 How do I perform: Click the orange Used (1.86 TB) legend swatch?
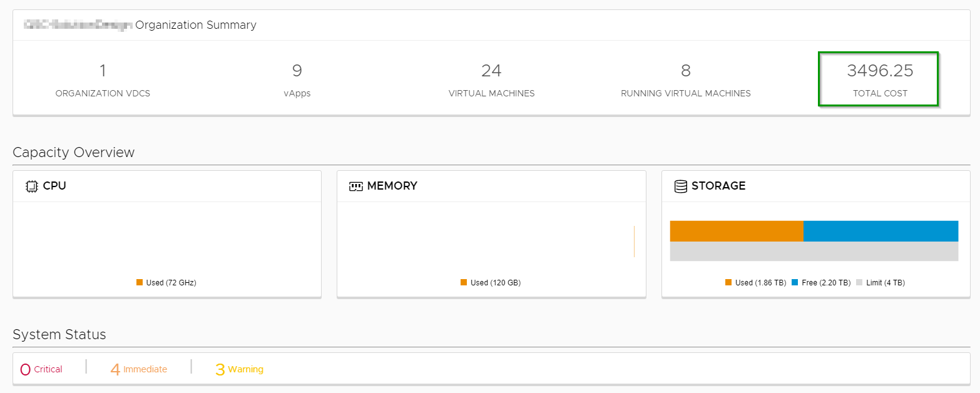pyautogui.click(x=728, y=282)
